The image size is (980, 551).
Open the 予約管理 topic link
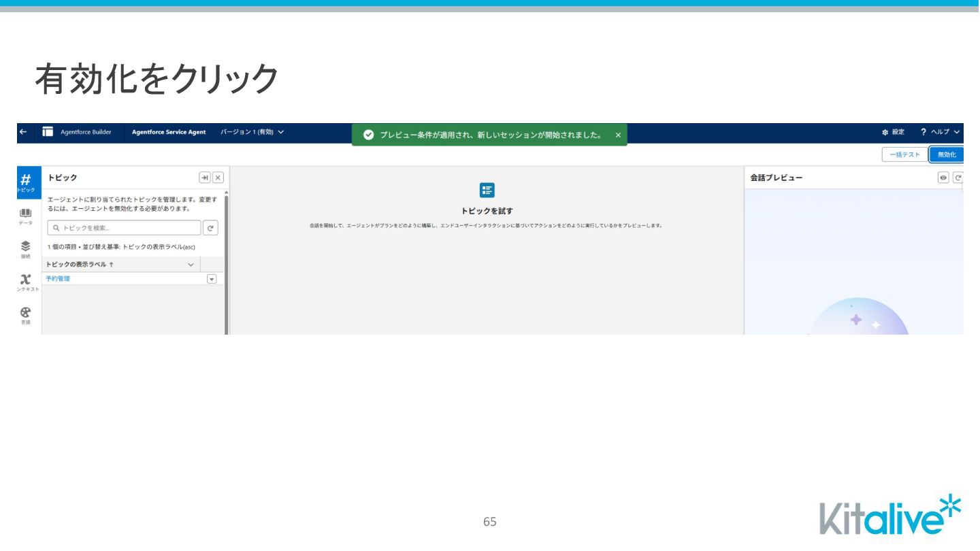click(58, 279)
